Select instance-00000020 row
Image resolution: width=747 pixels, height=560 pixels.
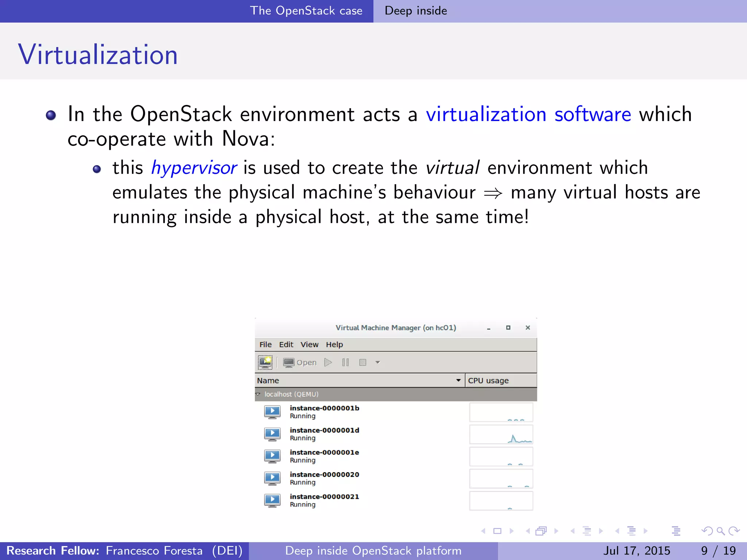click(396, 478)
